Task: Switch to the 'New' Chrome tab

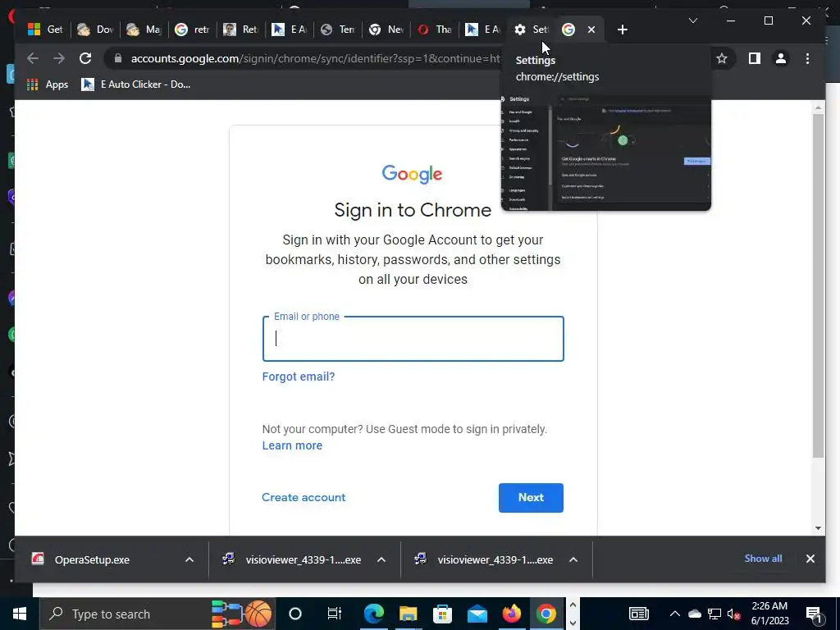Action: coord(386,30)
